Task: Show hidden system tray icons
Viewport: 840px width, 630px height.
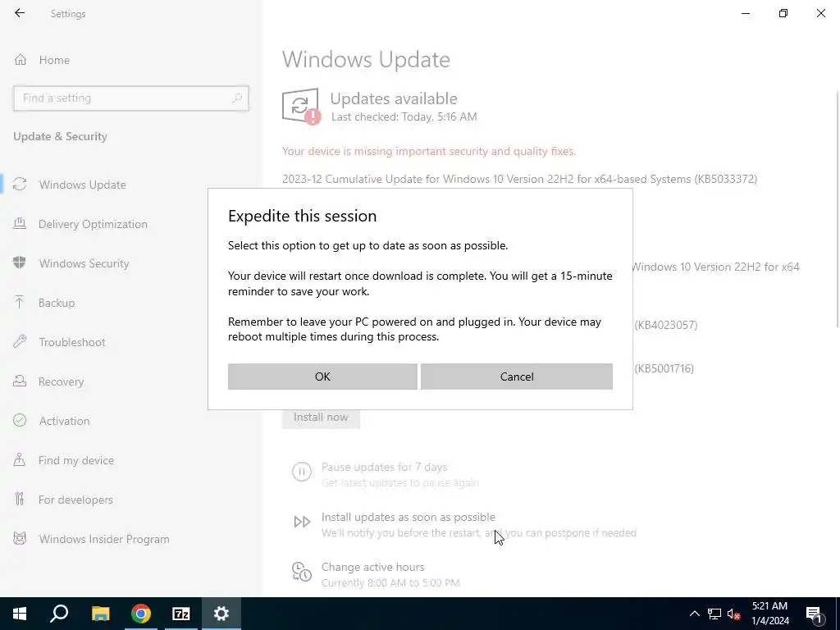Action: [x=694, y=614]
